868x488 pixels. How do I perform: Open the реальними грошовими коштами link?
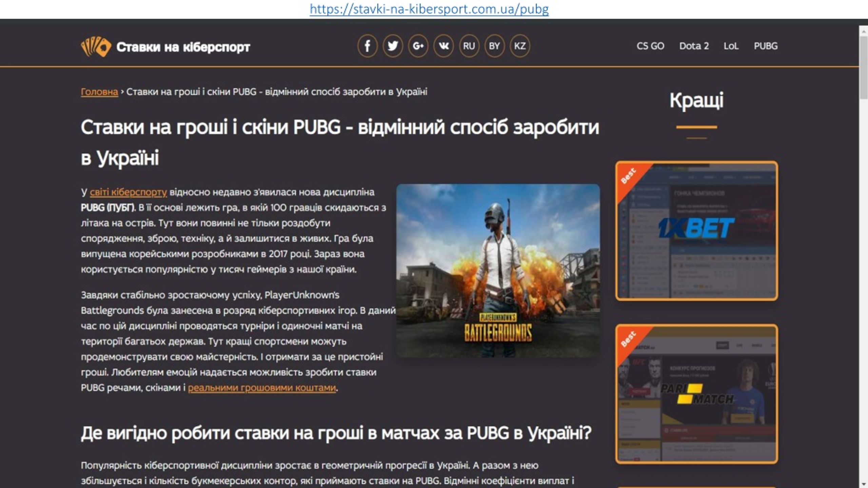[x=262, y=388]
